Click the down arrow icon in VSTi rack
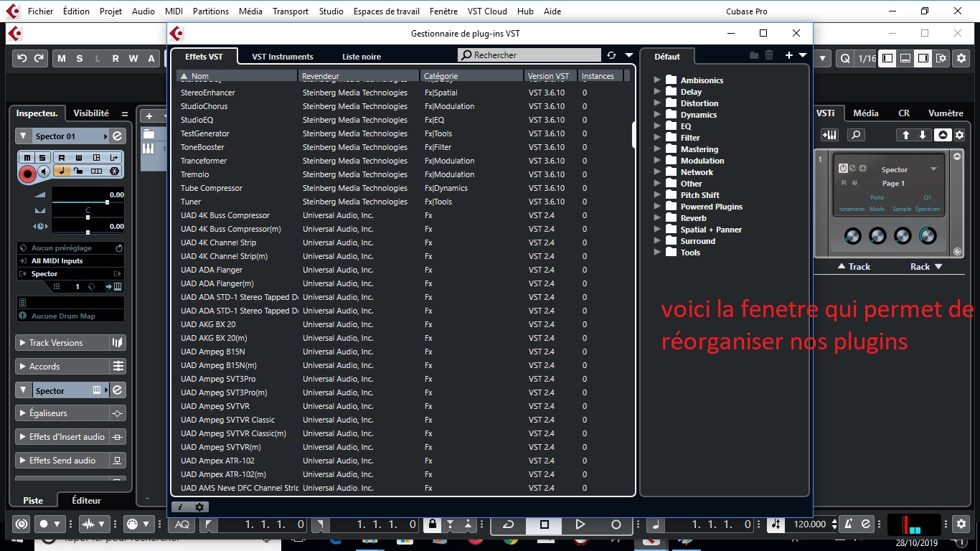The height and width of the screenshot is (551, 980). pos(923,135)
